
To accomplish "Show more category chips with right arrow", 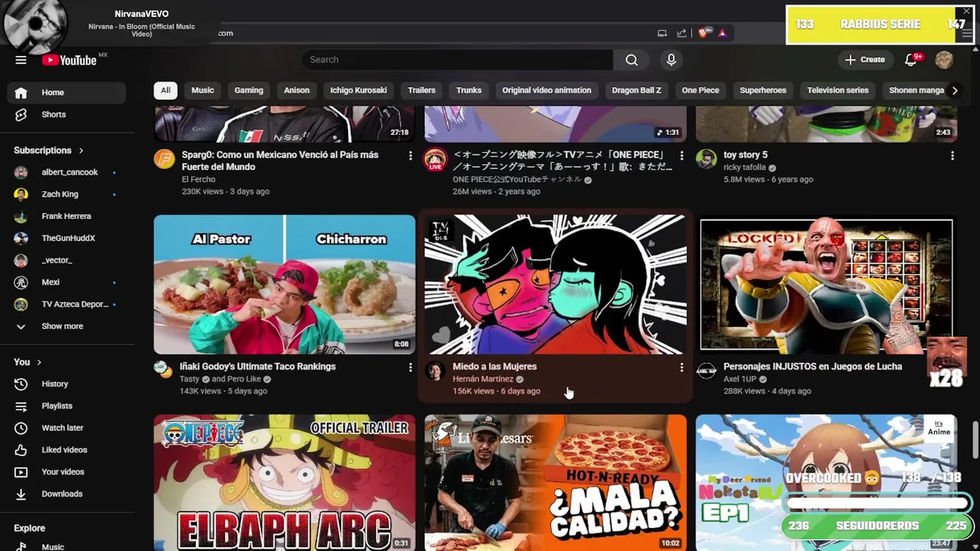I will point(954,90).
